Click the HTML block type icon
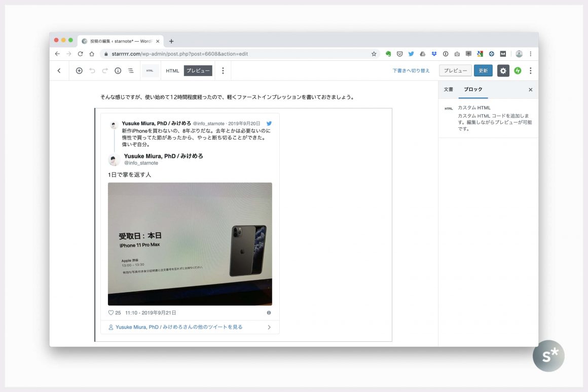This screenshot has height=392, width=588. pyautogui.click(x=150, y=71)
